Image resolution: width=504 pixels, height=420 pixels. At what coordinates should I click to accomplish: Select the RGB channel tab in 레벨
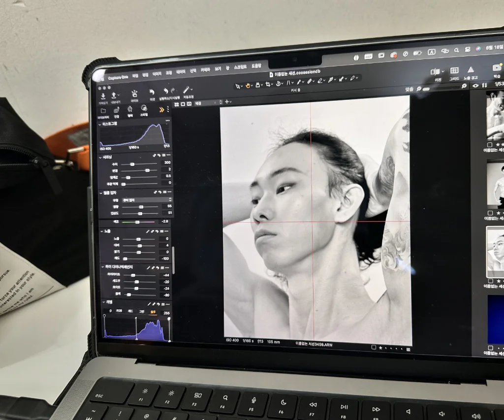[119, 311]
